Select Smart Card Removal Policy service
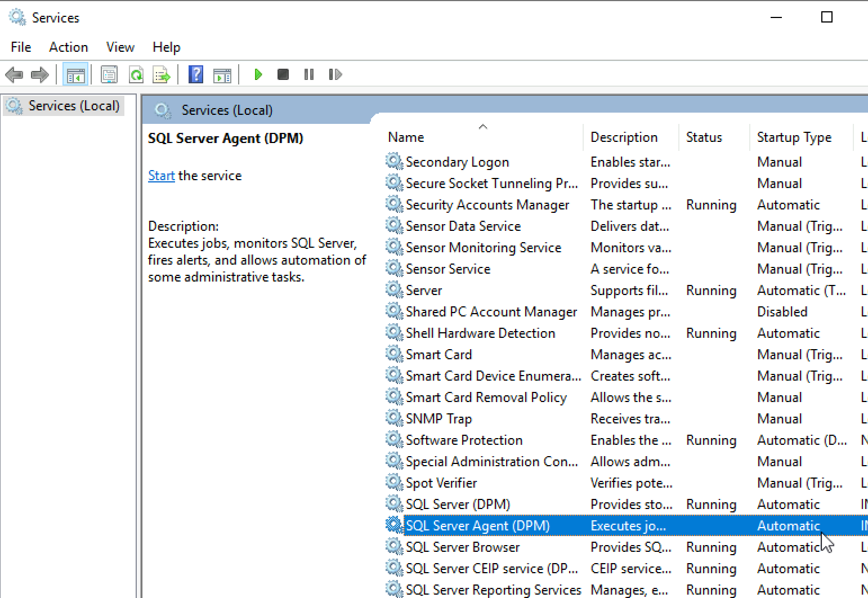The image size is (868, 598). (486, 398)
